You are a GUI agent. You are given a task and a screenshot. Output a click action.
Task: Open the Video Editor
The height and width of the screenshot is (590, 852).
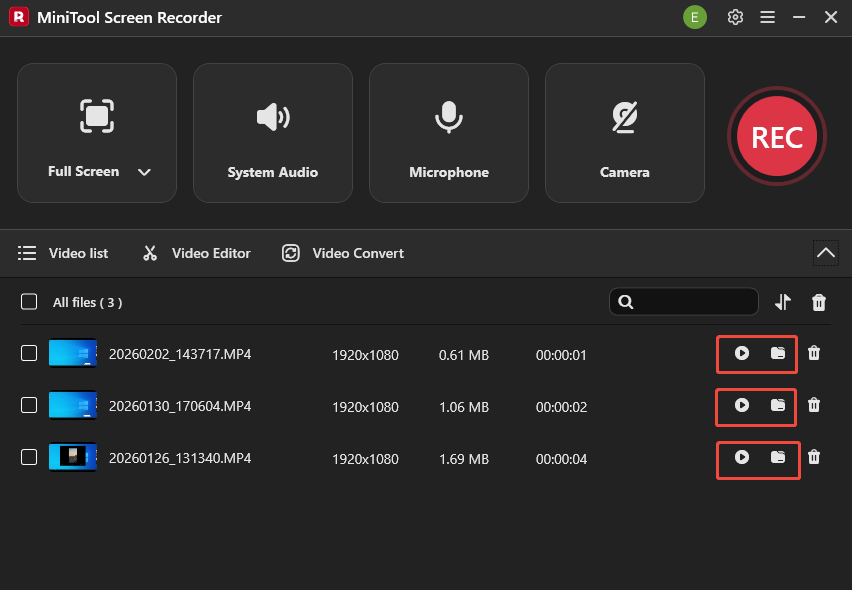coord(196,253)
